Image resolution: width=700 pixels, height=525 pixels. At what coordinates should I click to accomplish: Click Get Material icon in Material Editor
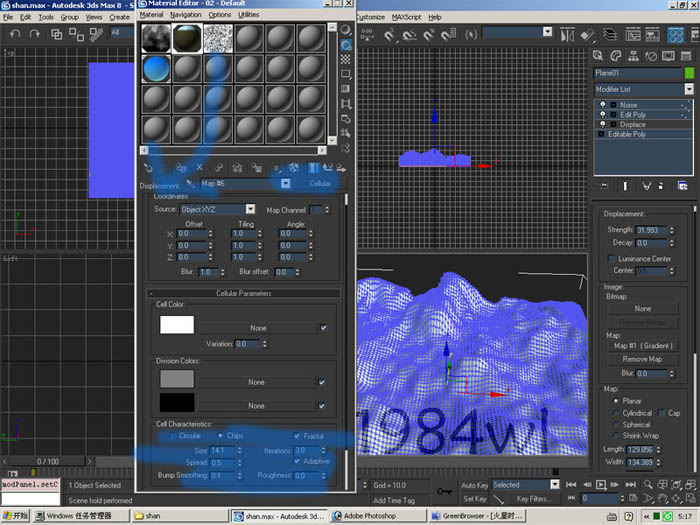coord(148,168)
